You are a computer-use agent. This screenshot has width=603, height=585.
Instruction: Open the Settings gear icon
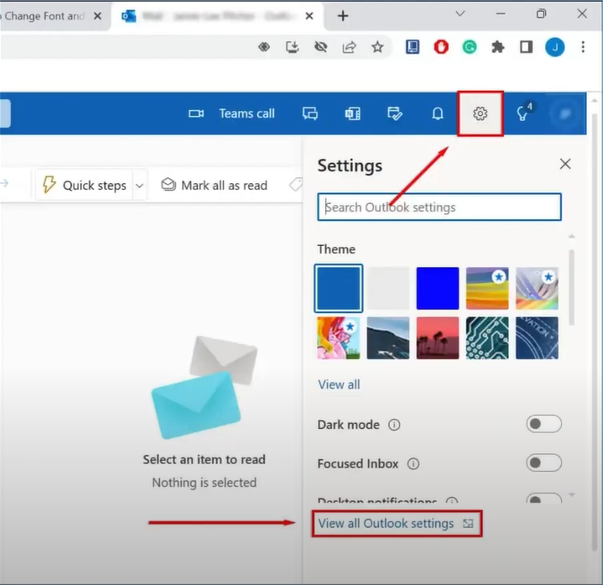[480, 113]
